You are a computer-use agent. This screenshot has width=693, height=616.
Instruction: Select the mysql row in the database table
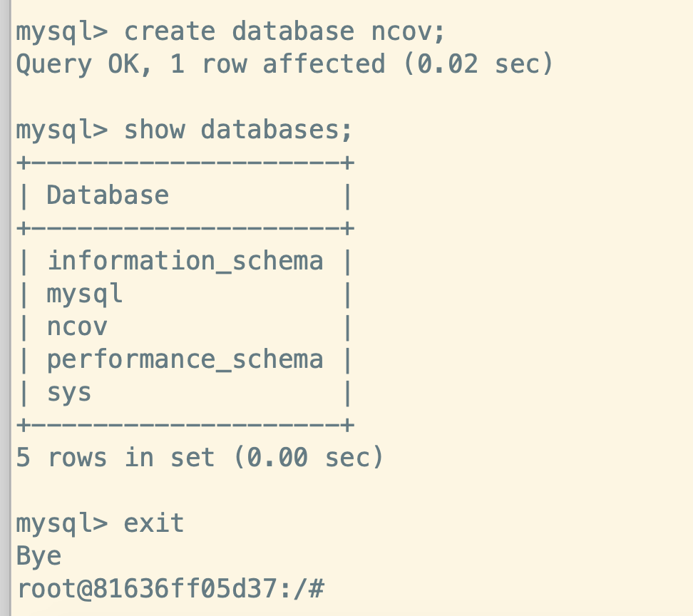pos(85,294)
